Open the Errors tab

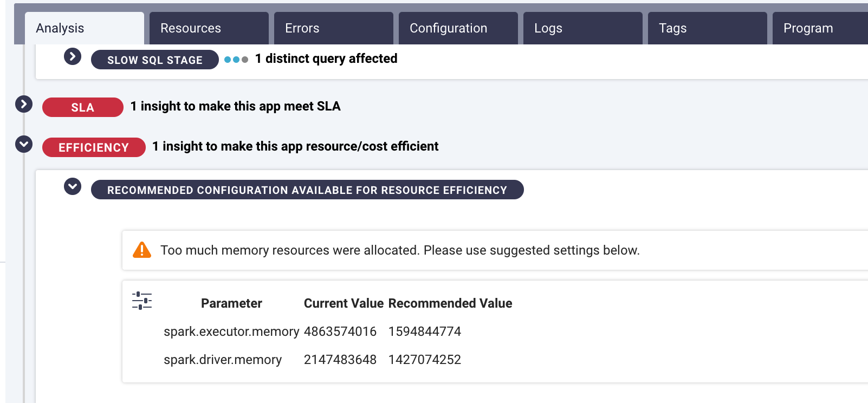point(333,28)
